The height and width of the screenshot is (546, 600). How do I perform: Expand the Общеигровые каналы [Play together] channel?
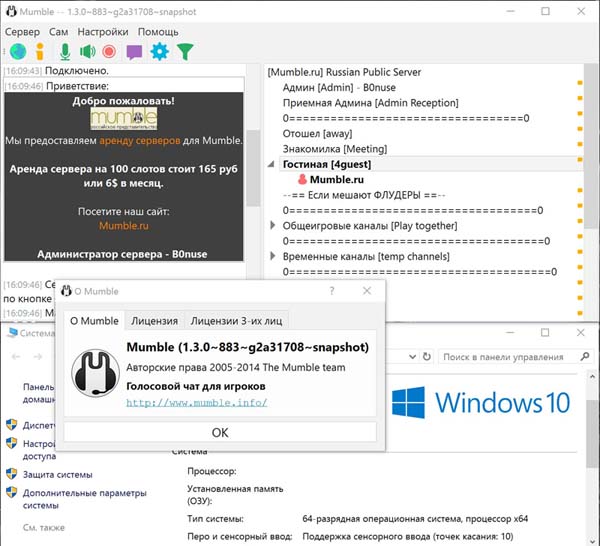coord(274,226)
